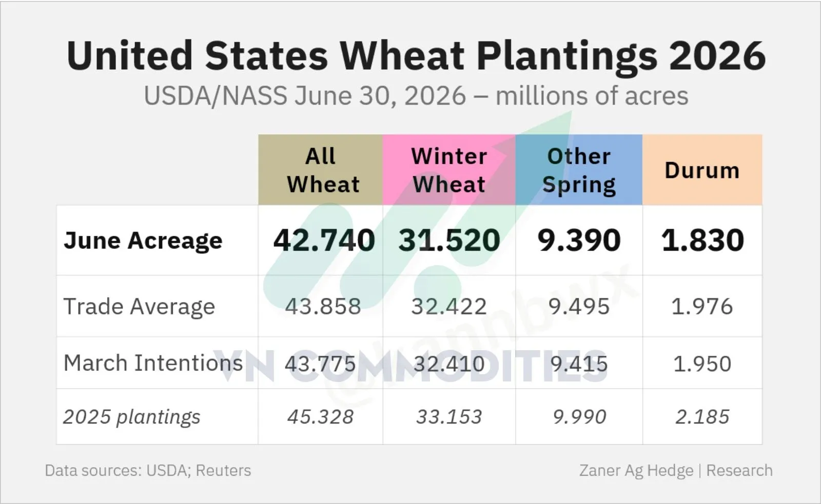821x504 pixels.
Task: Select the blue Other Spring header
Action: point(579,170)
